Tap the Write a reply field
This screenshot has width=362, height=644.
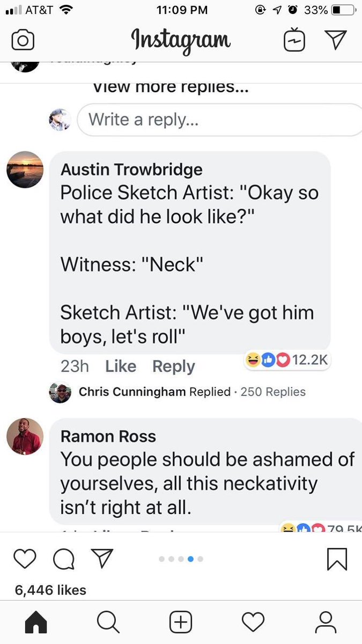[x=220, y=119]
